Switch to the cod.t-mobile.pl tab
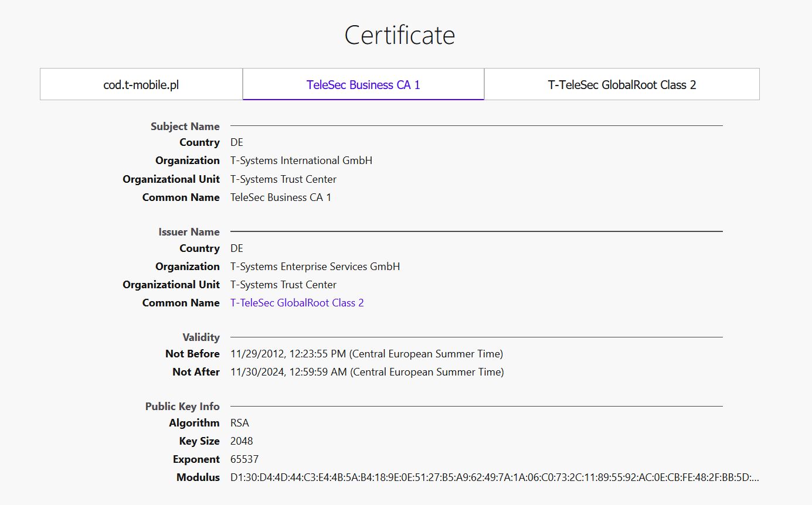Screen dimensions: 812x505 click(141, 84)
